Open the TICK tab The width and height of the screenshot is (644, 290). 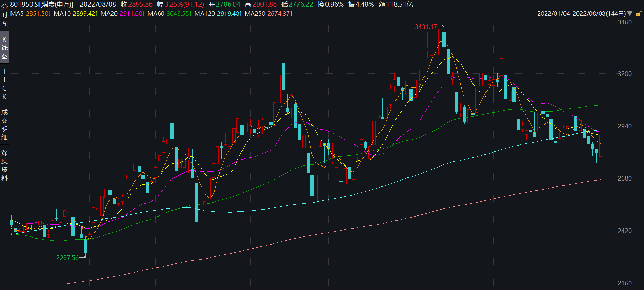pyautogui.click(x=5, y=84)
